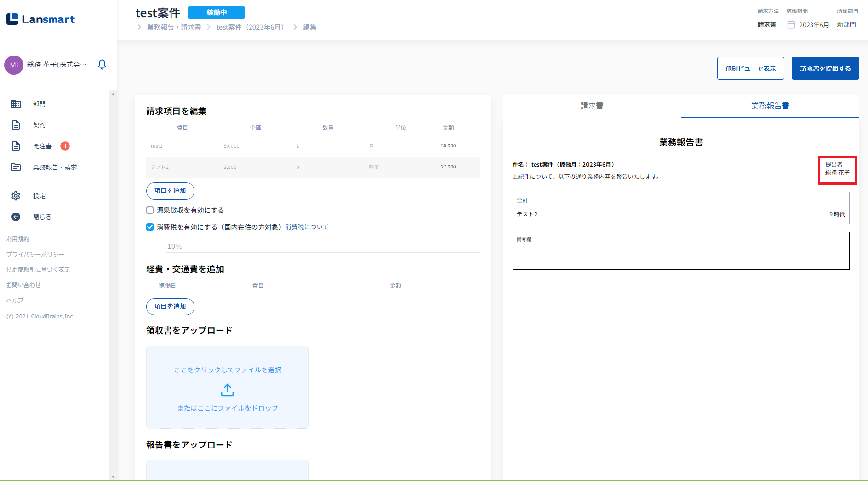
Task: Open the 部門 building icon in sidebar
Action: click(16, 104)
